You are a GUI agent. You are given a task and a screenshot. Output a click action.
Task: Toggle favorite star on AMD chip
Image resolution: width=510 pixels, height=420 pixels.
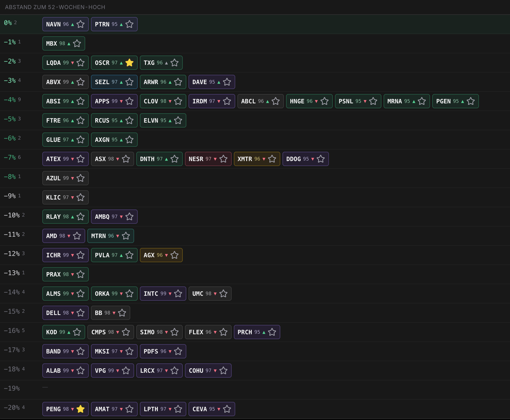point(77,236)
